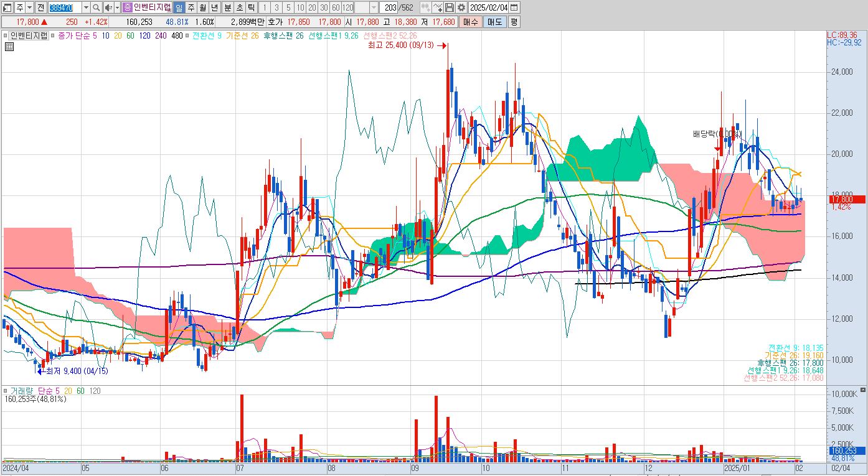Select the 60 interval button
The image size is (868, 476).
point(336,7)
